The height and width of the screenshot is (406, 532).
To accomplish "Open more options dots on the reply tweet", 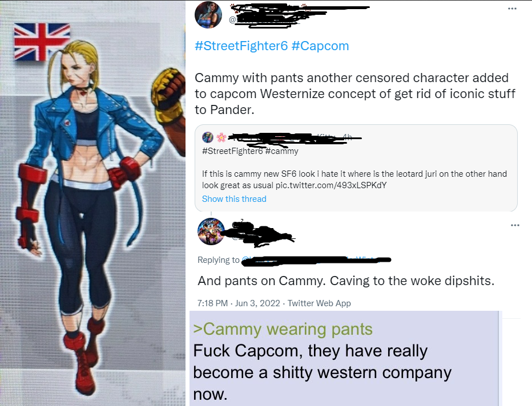I will coord(515,225).
